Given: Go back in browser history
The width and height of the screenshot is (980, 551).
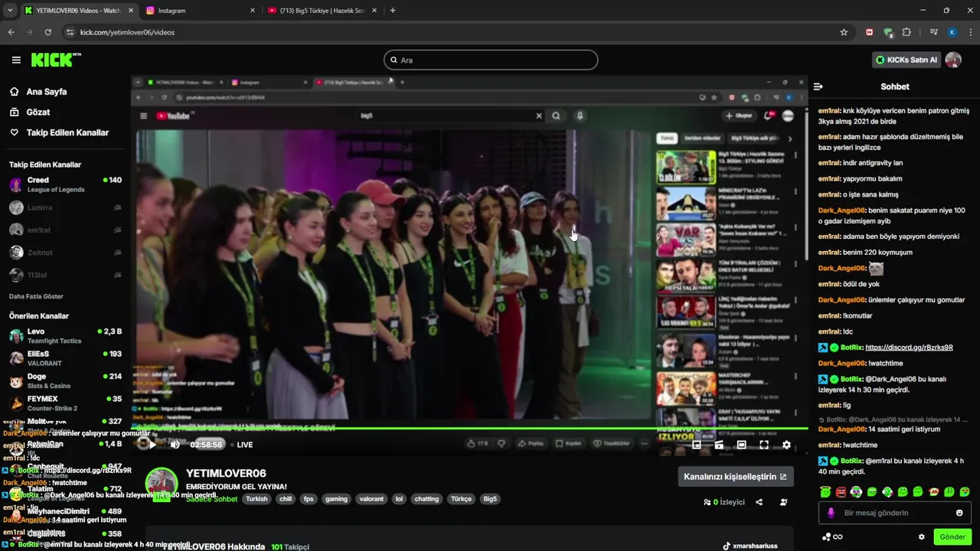Looking at the screenshot, I should 11,32.
